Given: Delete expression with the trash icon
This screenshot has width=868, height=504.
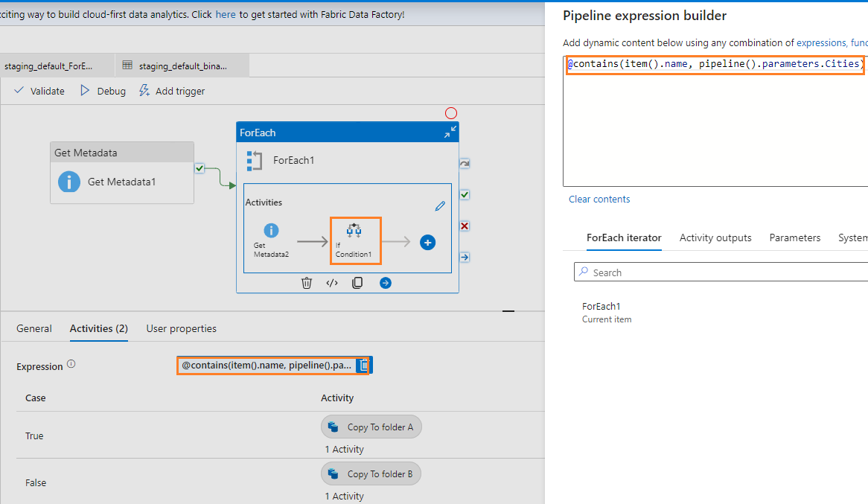Looking at the screenshot, I should [364, 366].
